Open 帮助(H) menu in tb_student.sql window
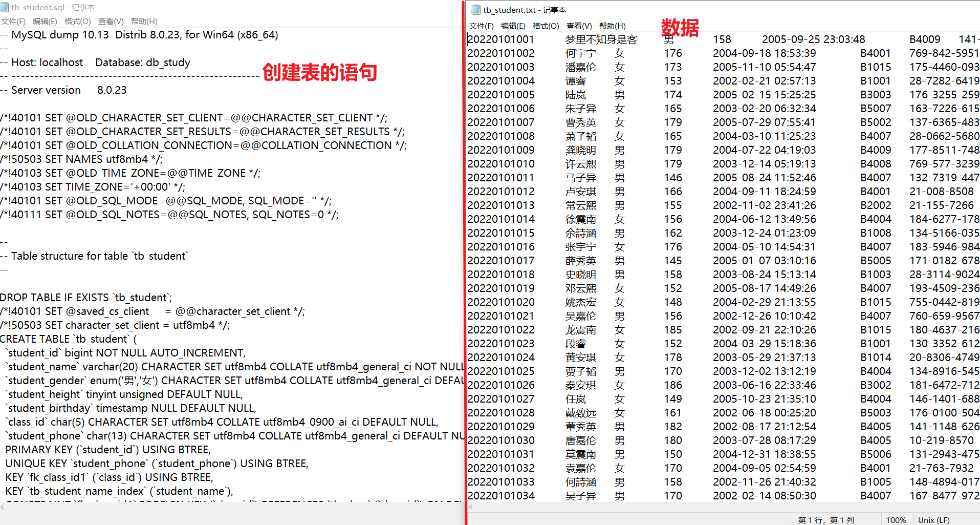Image resolution: width=980 pixels, height=525 pixels. (144, 21)
